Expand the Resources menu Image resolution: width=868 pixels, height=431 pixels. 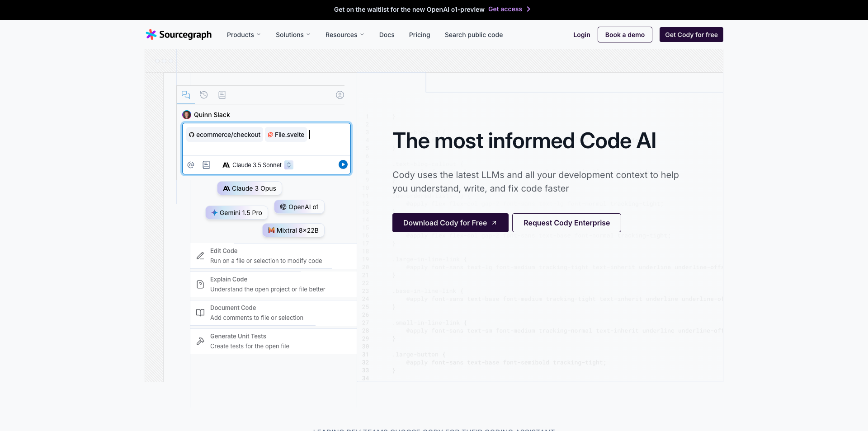(x=344, y=35)
